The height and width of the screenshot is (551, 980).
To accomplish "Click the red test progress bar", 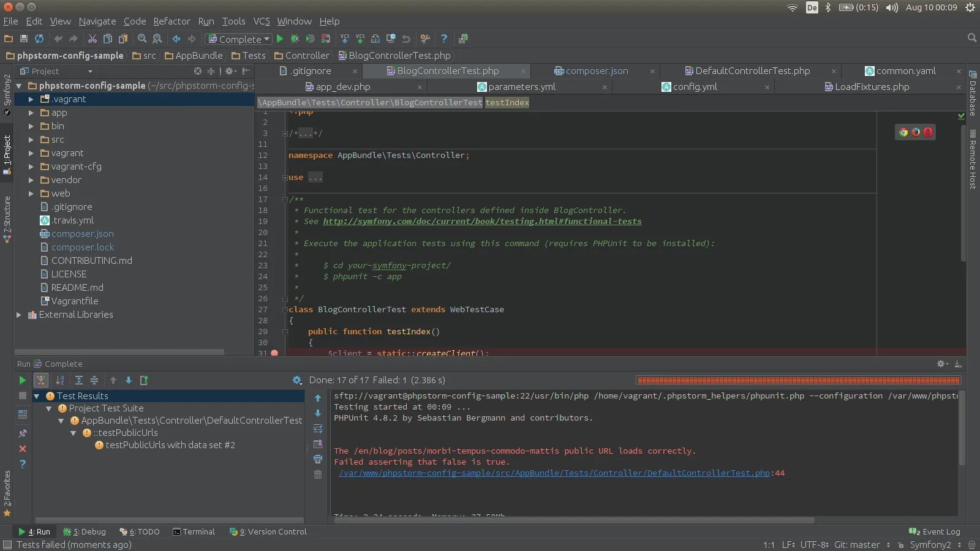I will tap(798, 380).
